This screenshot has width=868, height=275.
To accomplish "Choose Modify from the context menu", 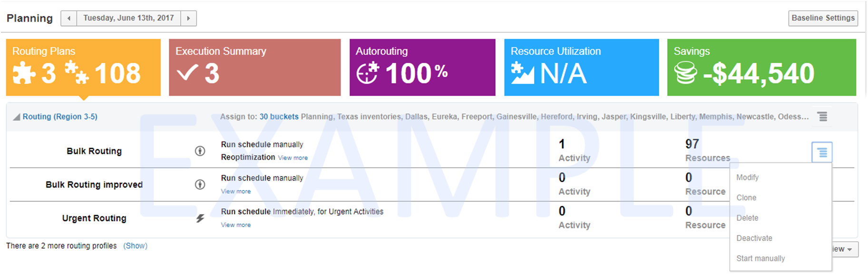I will point(747,177).
